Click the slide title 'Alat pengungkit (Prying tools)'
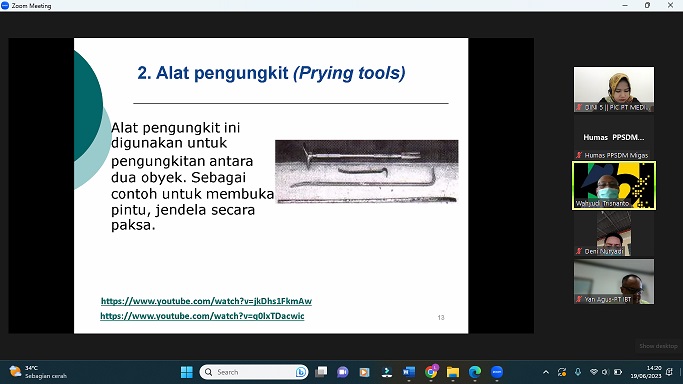The height and width of the screenshot is (384, 683). pos(271,73)
